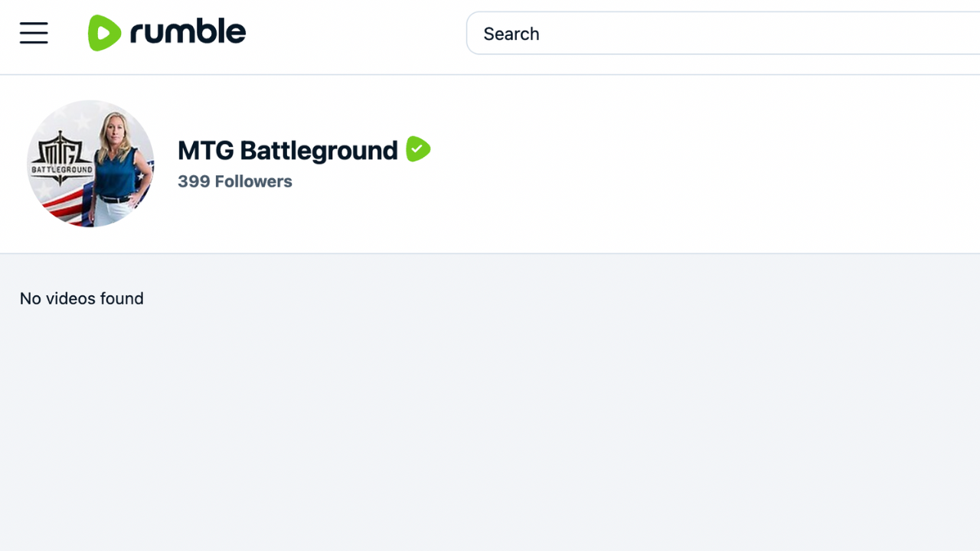Click the MTG Battleground shield emblem in avatar
Viewport: 980px width, 551px height.
pos(61,158)
